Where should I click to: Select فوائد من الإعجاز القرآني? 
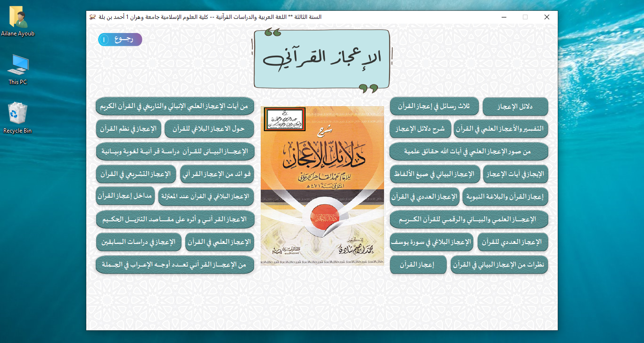(217, 174)
